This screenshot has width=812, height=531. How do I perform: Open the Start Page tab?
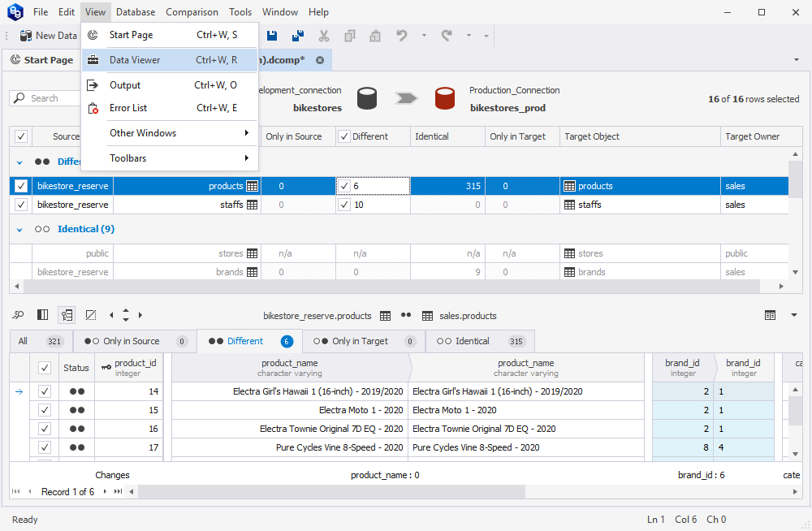(42, 60)
